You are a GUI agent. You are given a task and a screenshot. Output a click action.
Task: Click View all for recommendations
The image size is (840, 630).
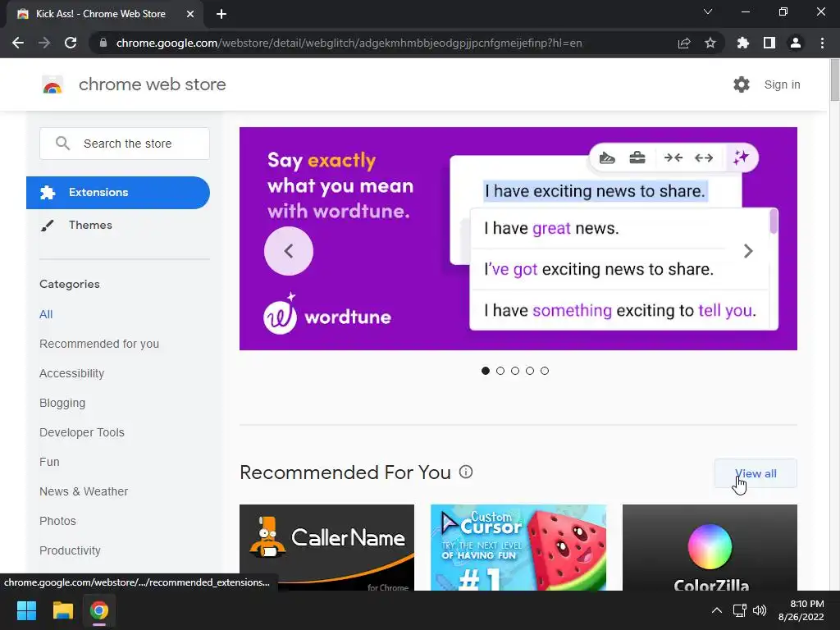pos(756,473)
